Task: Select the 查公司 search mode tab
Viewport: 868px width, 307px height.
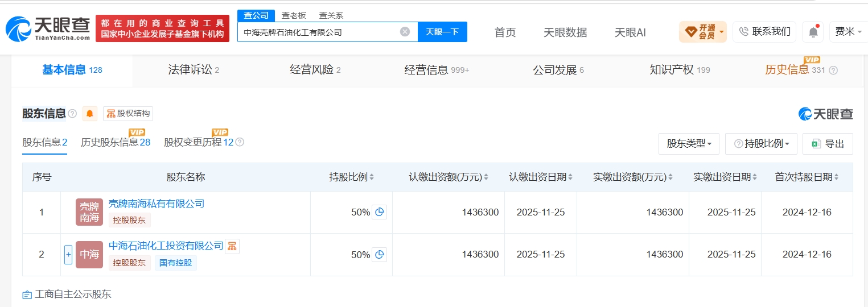Action: (256, 15)
